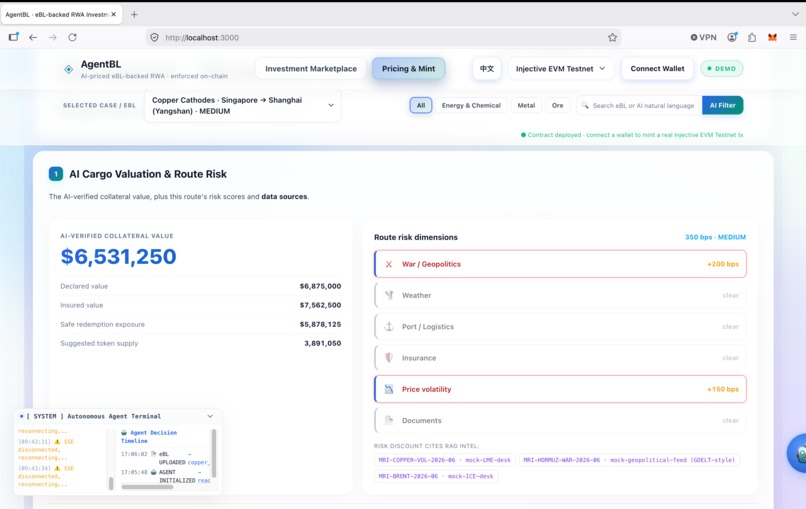Click the Insured value $7,562,500 amount
Screen dimensions: 806x509
(320, 305)
